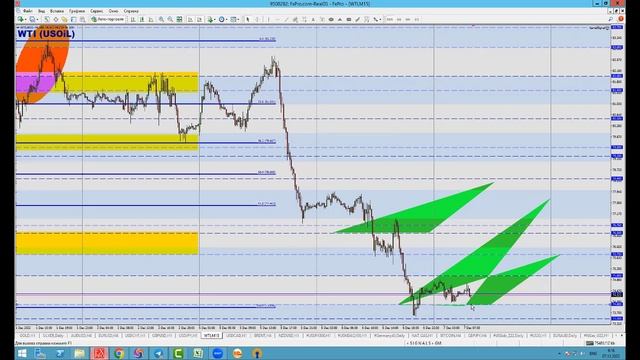Select the vertical line drawing tool
Screen dimensions: 640x360
pos(269,19)
